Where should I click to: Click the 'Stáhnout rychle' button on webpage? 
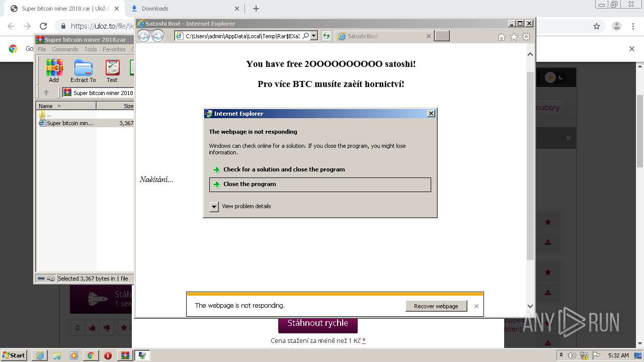317,323
